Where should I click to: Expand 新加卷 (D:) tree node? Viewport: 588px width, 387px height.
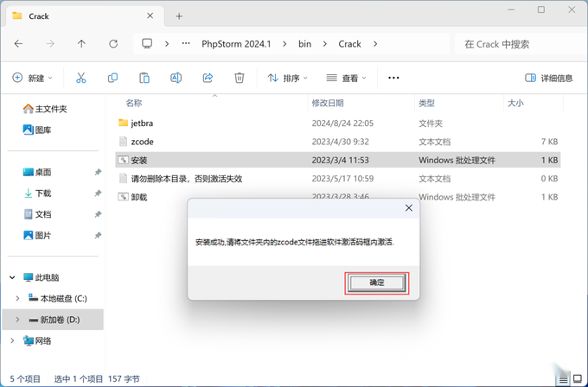click(17, 320)
